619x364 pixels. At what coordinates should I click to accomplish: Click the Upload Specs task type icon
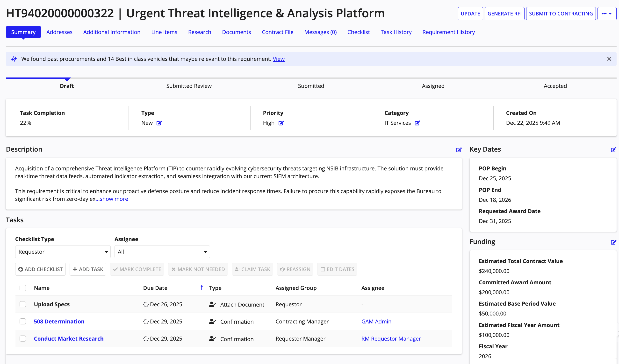[212, 304]
